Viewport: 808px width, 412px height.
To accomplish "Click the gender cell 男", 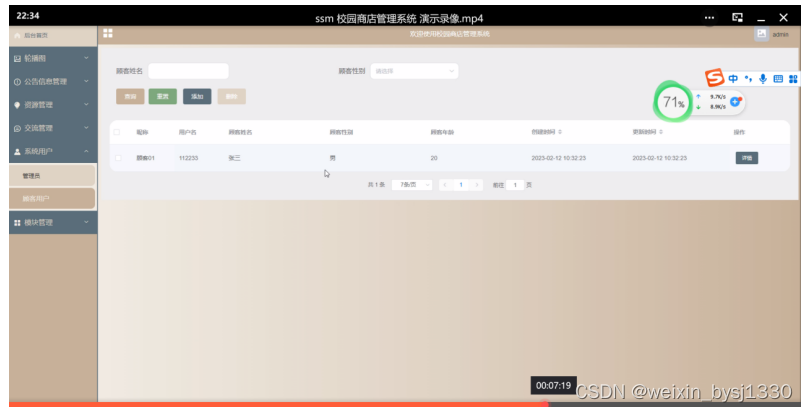I will click(332, 158).
